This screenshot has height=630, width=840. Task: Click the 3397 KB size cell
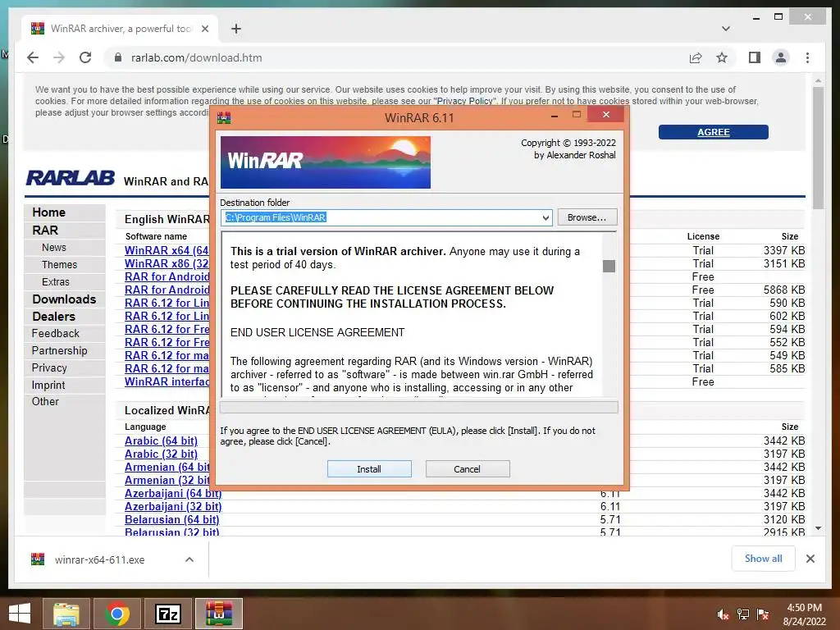783,250
